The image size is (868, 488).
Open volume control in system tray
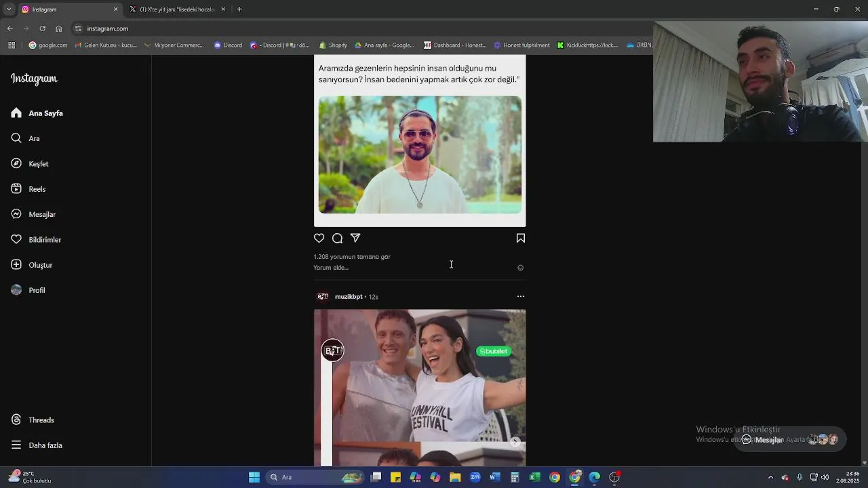click(x=825, y=477)
